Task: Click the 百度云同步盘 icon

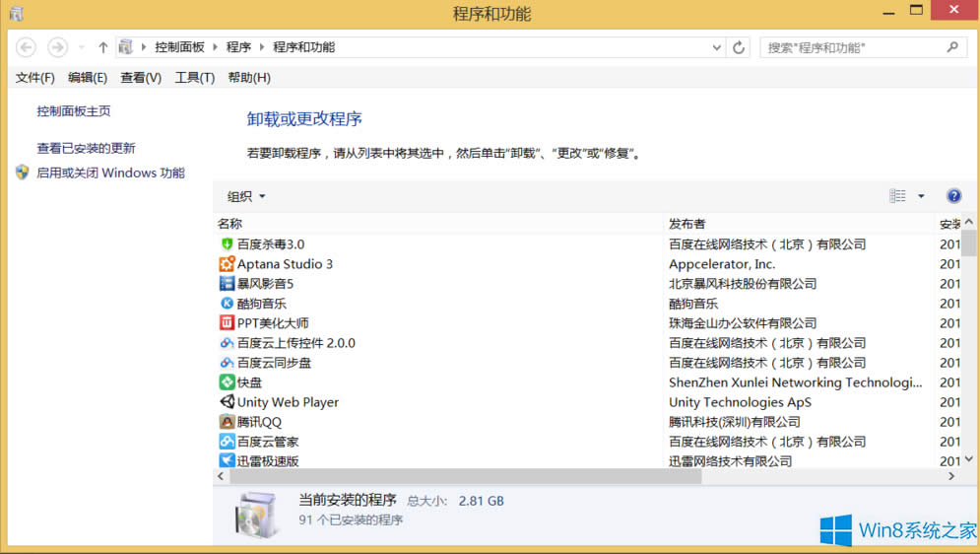Action: click(x=227, y=363)
